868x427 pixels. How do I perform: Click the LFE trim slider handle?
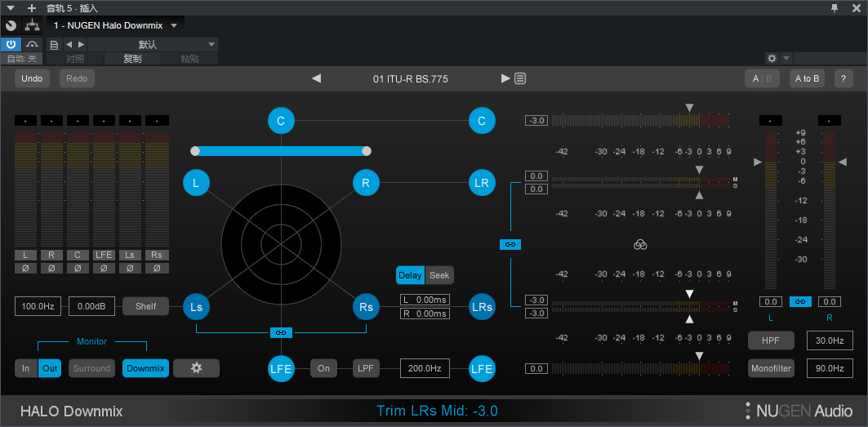click(x=700, y=355)
